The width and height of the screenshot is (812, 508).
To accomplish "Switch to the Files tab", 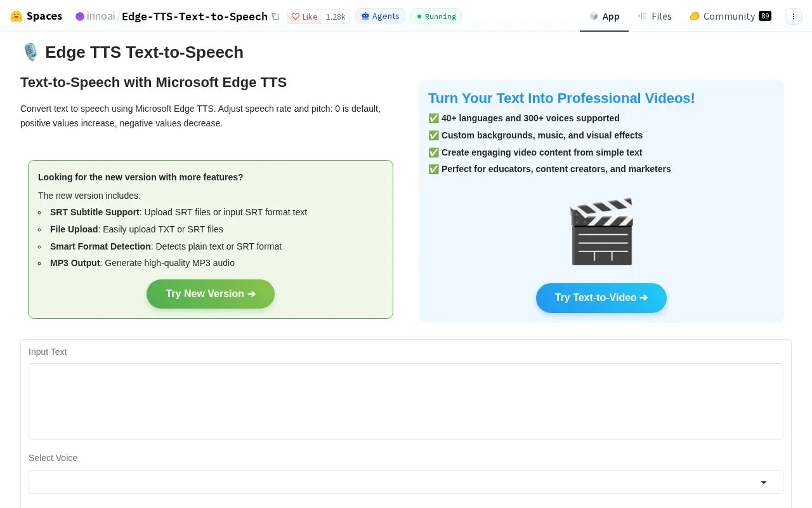I will (x=655, y=17).
